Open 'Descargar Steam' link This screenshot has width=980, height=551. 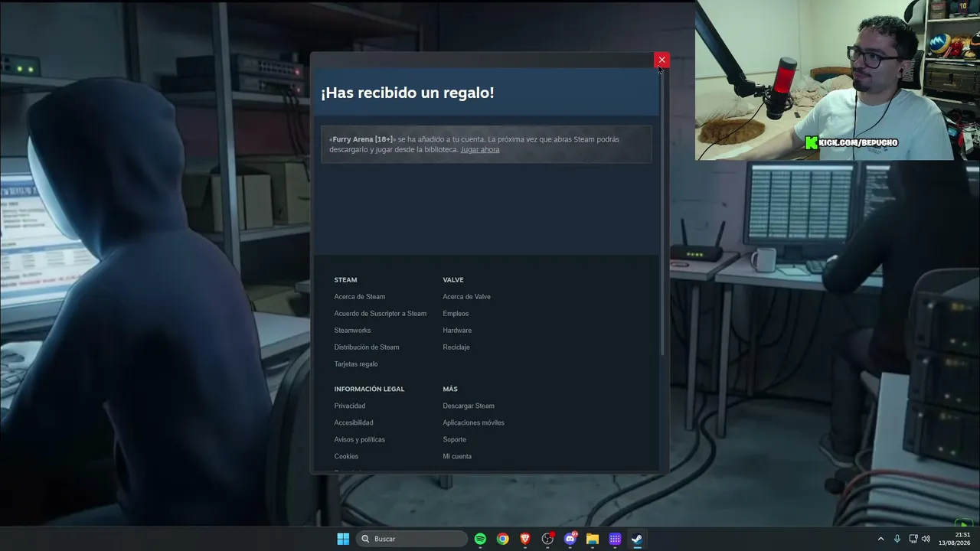click(469, 406)
